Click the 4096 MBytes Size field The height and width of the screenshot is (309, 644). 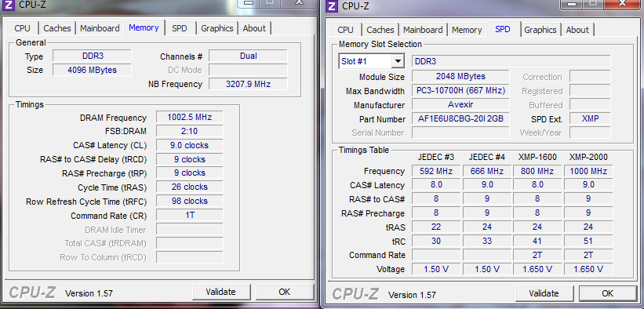click(93, 70)
